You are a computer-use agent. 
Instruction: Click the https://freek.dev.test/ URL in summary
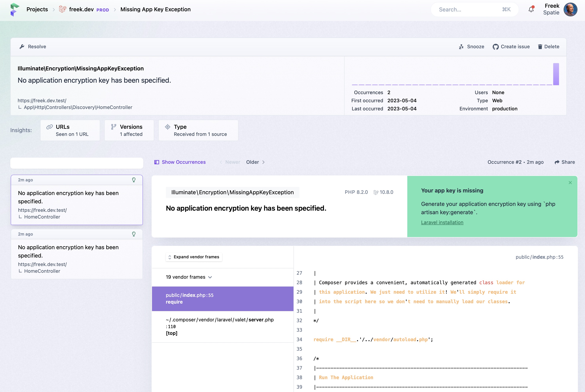(42, 100)
